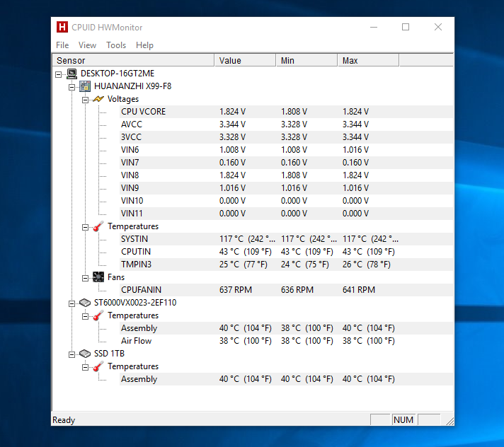Click the Fans fan icon

98,277
